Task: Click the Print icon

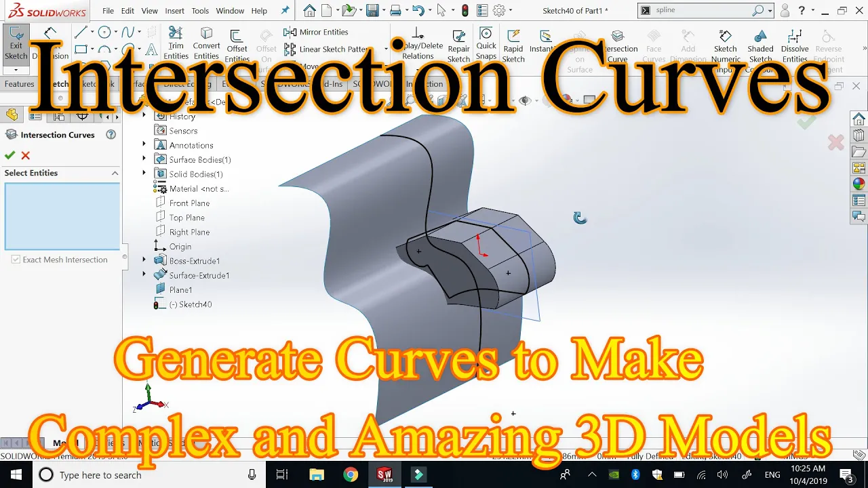Action: tap(395, 10)
